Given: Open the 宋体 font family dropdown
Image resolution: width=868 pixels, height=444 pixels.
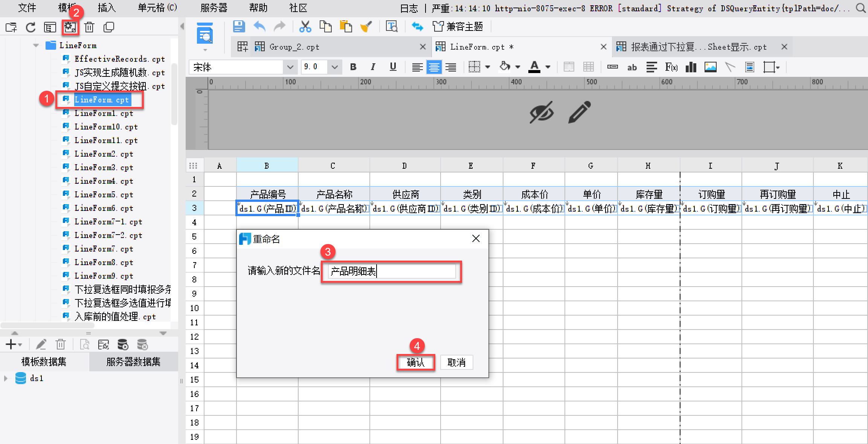Looking at the screenshot, I should pyautogui.click(x=290, y=67).
